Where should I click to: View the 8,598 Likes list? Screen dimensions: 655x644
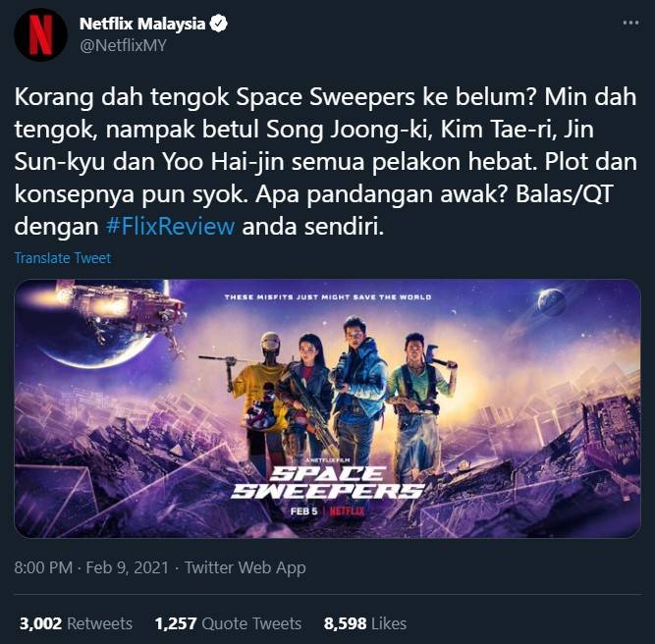365,623
